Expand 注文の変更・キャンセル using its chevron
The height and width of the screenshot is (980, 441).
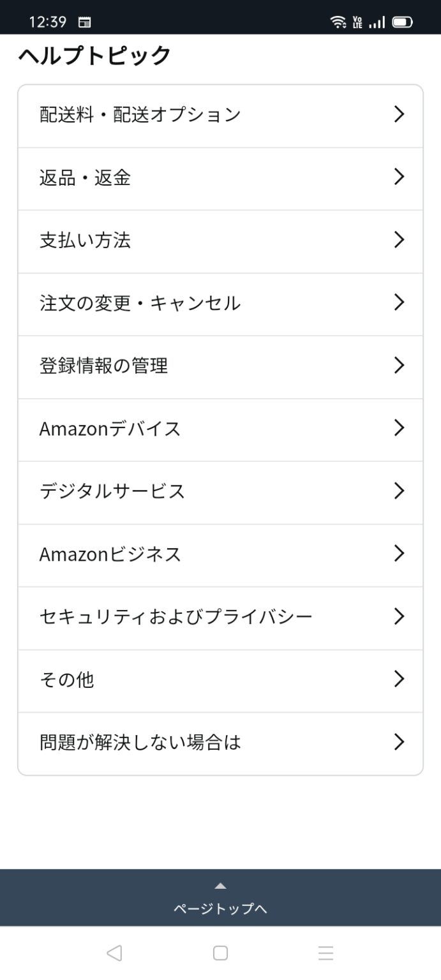pyautogui.click(x=400, y=303)
